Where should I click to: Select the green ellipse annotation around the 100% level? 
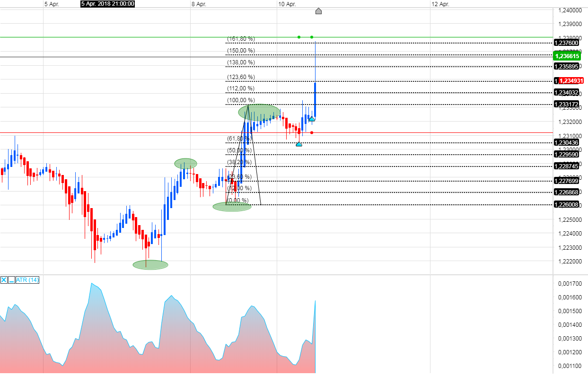(x=258, y=113)
